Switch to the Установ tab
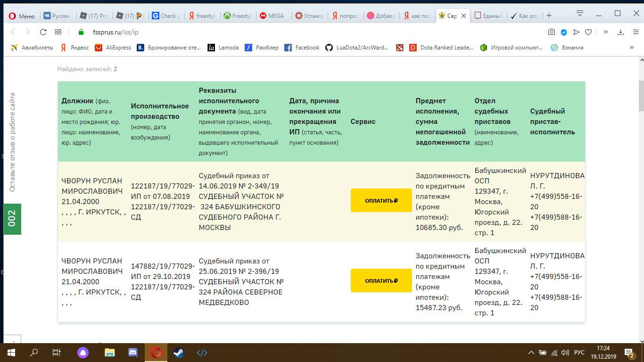 point(309,16)
